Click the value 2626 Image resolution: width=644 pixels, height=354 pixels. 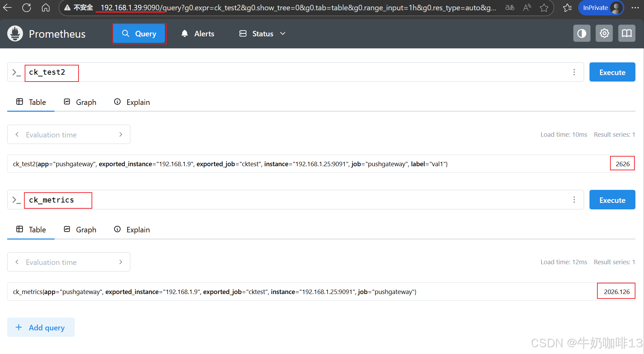click(x=622, y=164)
